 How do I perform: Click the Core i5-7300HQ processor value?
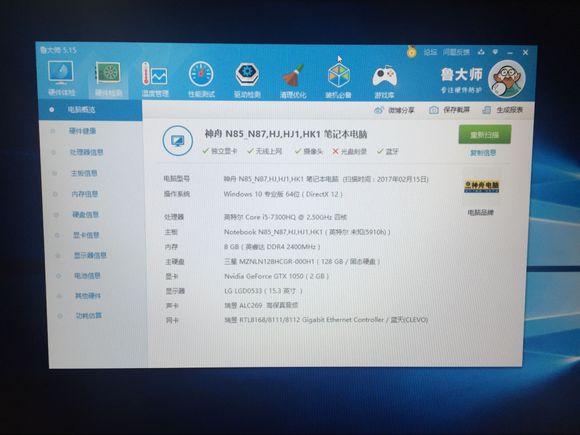pos(286,217)
